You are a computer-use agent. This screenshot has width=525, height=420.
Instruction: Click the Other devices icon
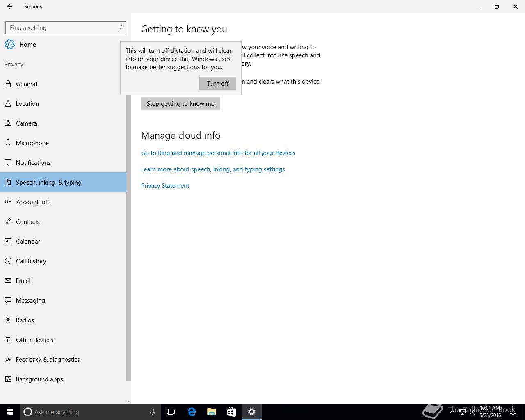8,340
